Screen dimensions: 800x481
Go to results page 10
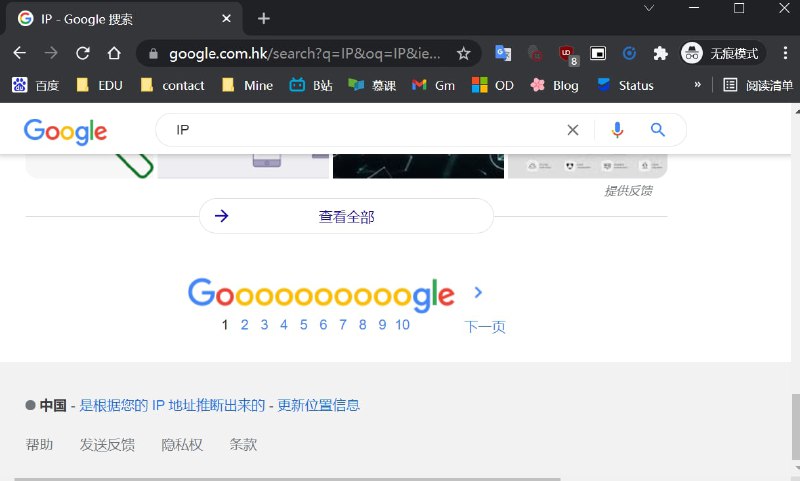coord(403,325)
